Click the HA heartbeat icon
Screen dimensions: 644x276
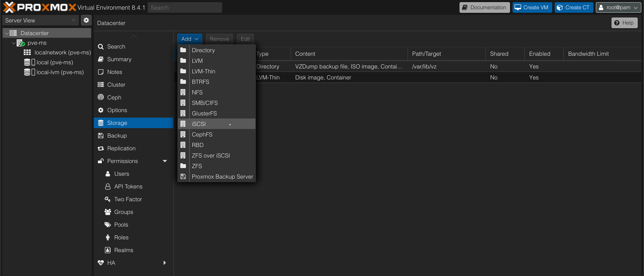[101, 263]
